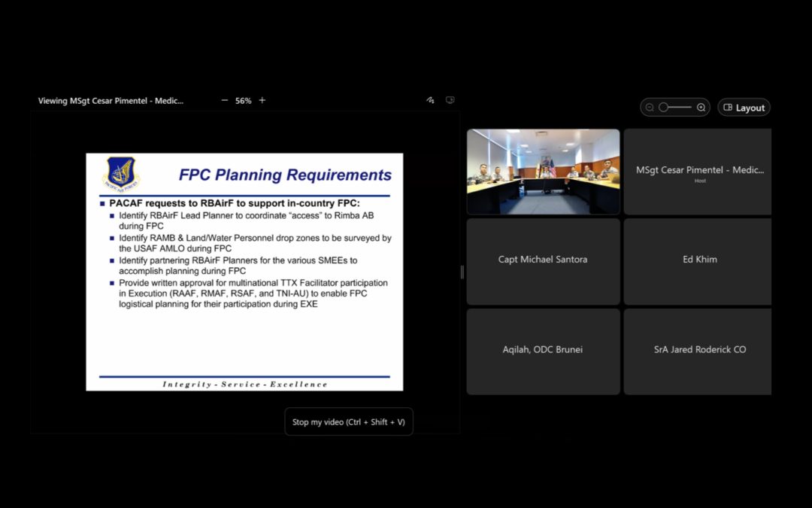
Task: Select the Ed Khim participant tile
Action: click(x=698, y=261)
